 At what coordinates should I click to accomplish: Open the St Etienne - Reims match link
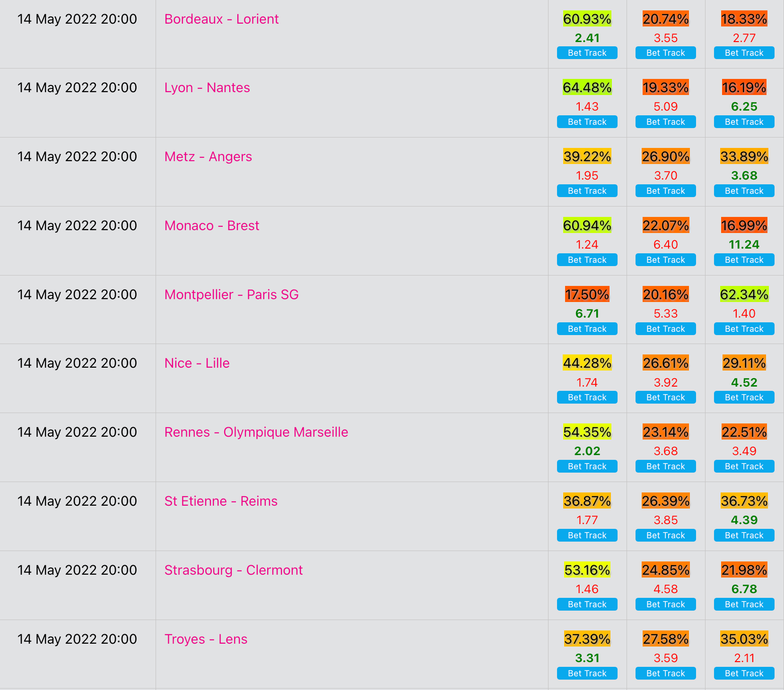pos(221,501)
